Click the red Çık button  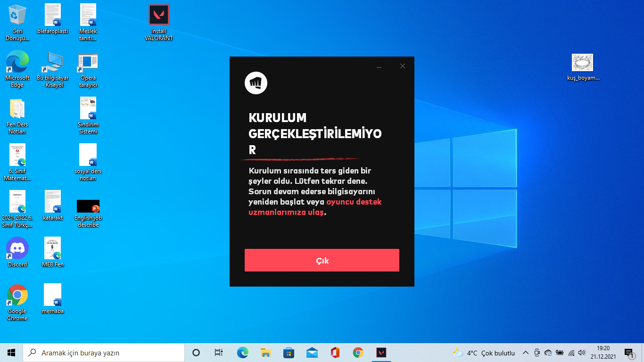(x=322, y=260)
